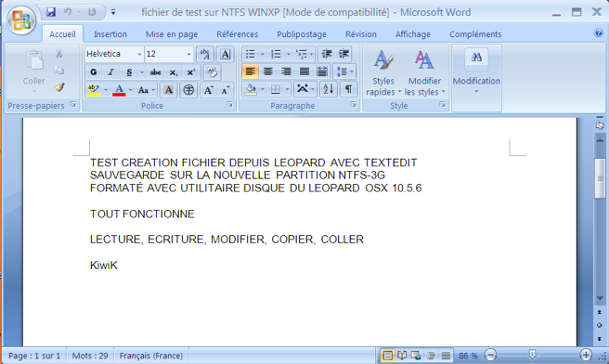Toggle justify alignment
Screen dimensions: 609x364
coord(304,71)
